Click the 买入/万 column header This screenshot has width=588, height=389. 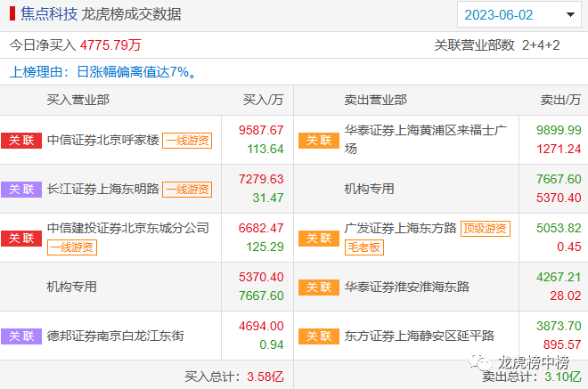[x=263, y=100]
